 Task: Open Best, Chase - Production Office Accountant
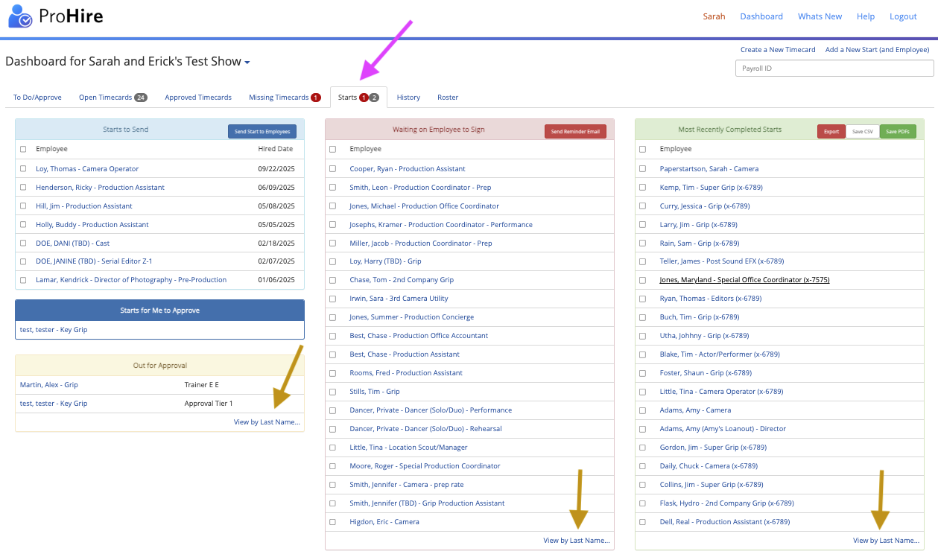coord(419,336)
